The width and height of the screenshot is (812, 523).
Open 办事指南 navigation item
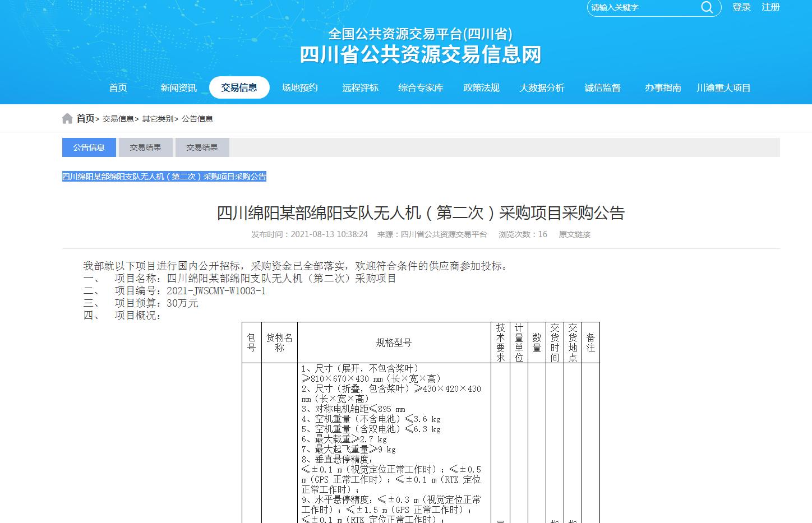(x=663, y=88)
